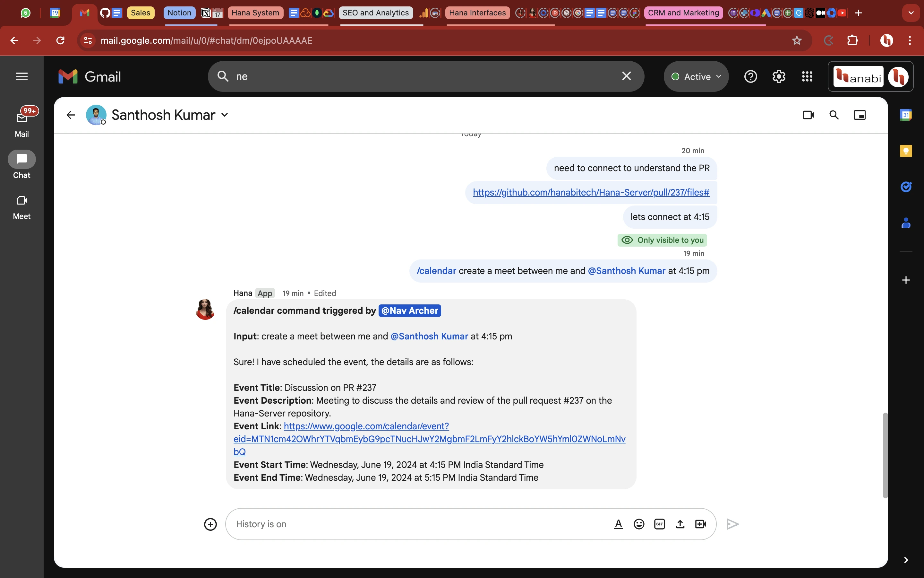The image size is (924, 578).
Task: Open Gmail settings gear
Action: (x=779, y=76)
